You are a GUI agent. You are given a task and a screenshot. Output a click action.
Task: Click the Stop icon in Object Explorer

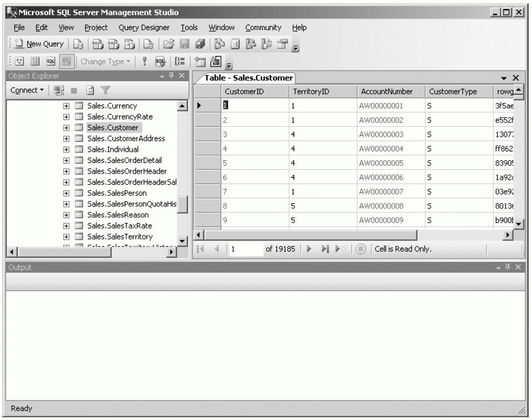(x=74, y=90)
